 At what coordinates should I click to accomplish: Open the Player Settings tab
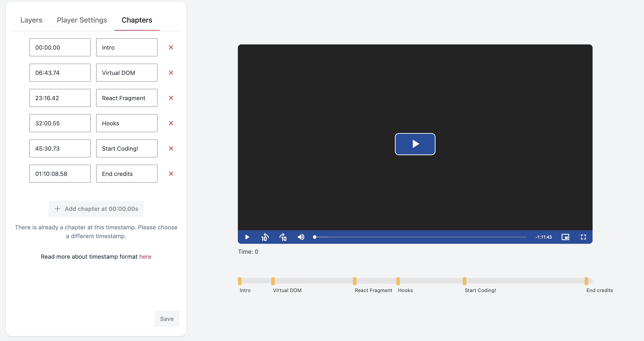[x=82, y=20]
